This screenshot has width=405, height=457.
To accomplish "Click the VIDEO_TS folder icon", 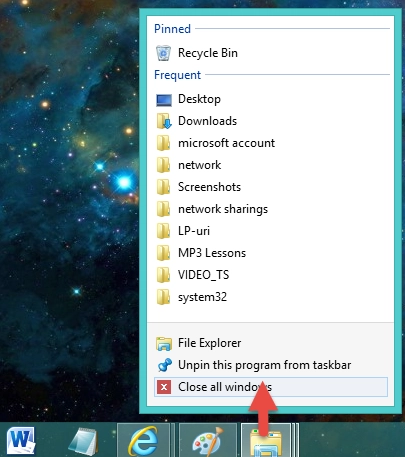I will [x=163, y=275].
